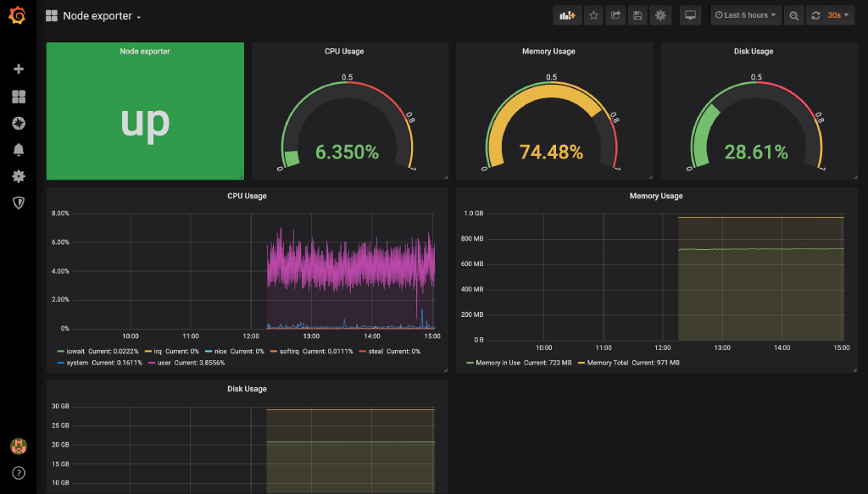Toggle the iowait series in CPU legend

(x=75, y=351)
